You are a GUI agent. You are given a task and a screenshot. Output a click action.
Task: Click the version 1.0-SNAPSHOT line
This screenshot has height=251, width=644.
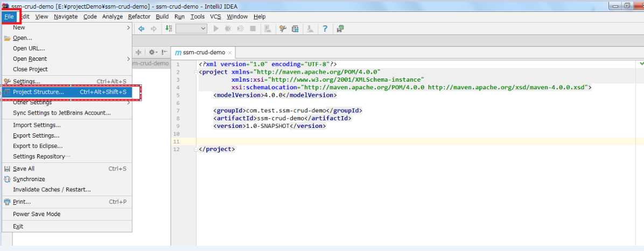(269, 126)
